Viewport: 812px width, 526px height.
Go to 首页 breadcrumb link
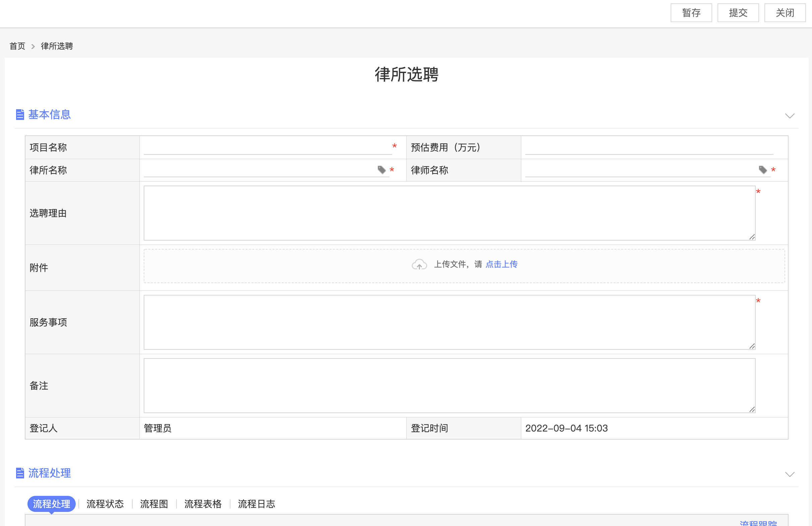[x=17, y=46]
